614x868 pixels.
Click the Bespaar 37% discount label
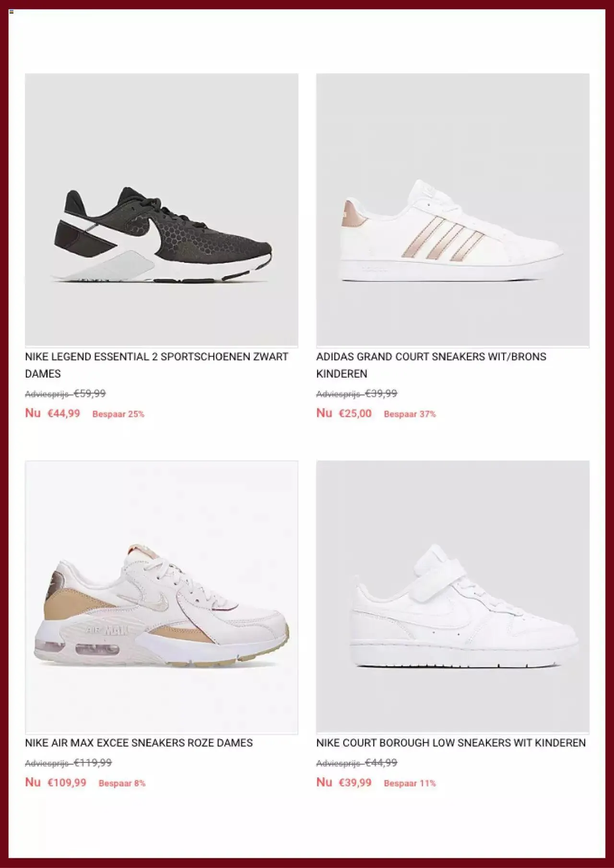pos(410,414)
